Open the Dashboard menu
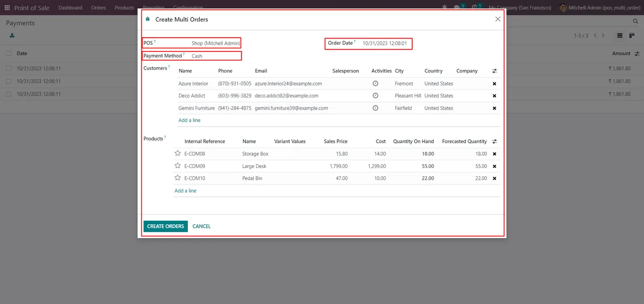The height and width of the screenshot is (304, 644). [70, 8]
